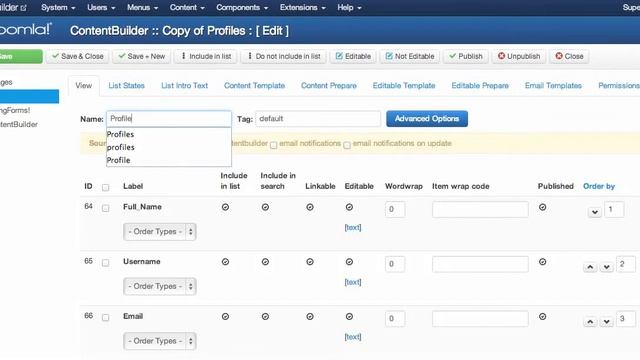The width and height of the screenshot is (640, 360).
Task: Choose 'Profile' autocomplete suggestion
Action: pos(169,160)
